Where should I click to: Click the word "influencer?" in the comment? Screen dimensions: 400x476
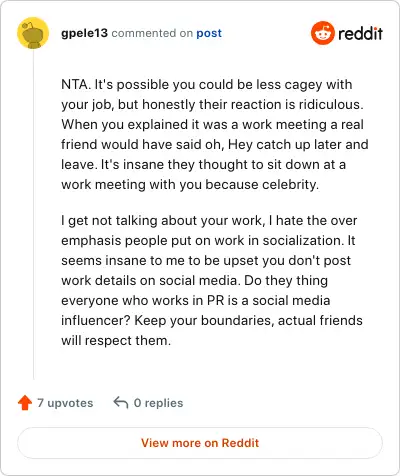(96, 320)
